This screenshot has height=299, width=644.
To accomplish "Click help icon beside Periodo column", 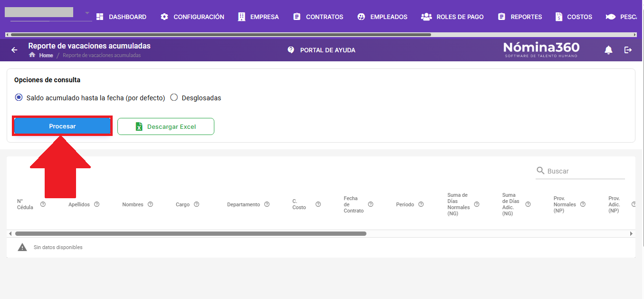I will coord(421,204).
